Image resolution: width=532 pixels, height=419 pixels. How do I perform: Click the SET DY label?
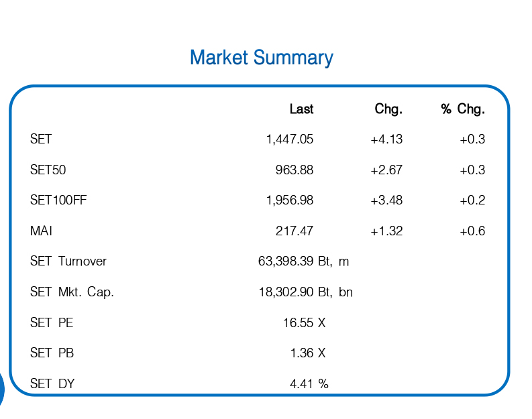pyautogui.click(x=52, y=384)
